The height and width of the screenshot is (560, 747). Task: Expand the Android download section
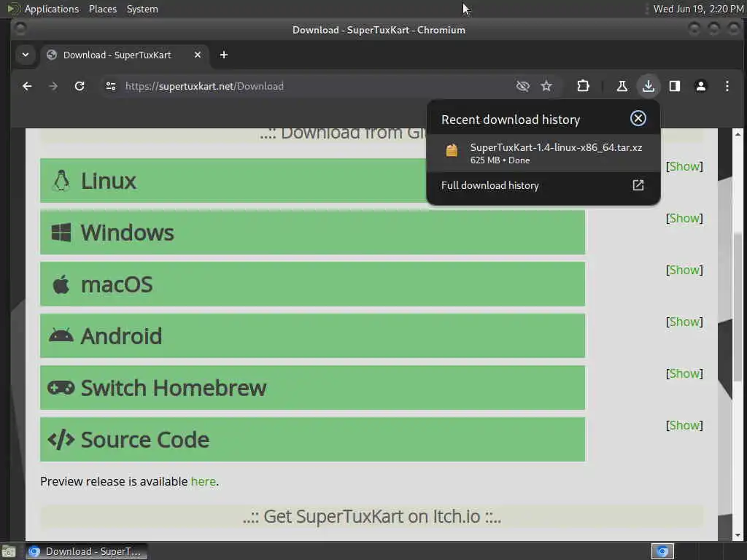[312, 335]
